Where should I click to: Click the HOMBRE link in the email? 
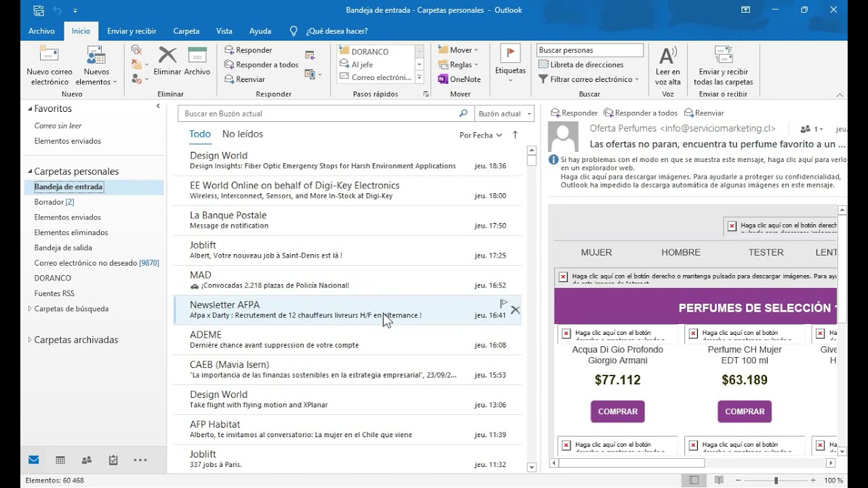pos(681,252)
